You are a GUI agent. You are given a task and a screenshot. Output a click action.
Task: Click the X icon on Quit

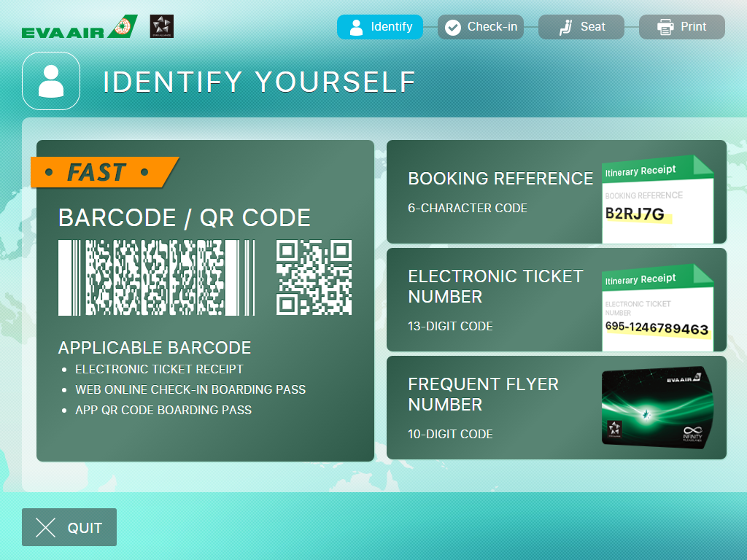46,528
